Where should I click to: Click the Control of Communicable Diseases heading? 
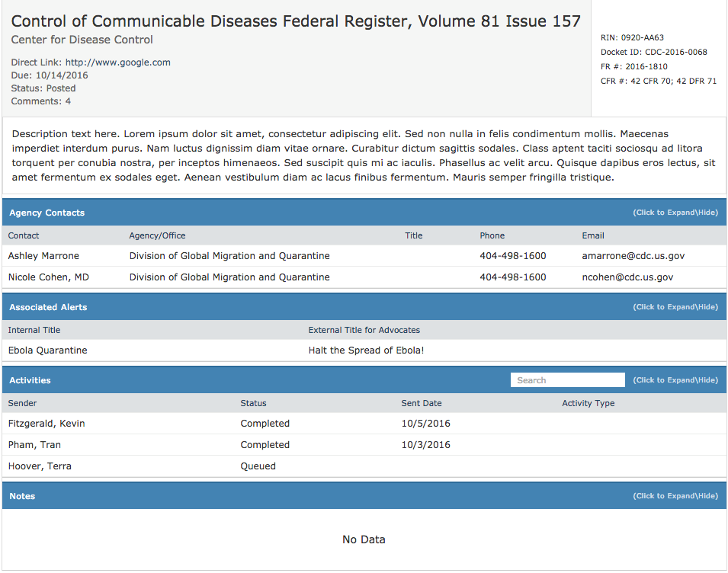(296, 21)
